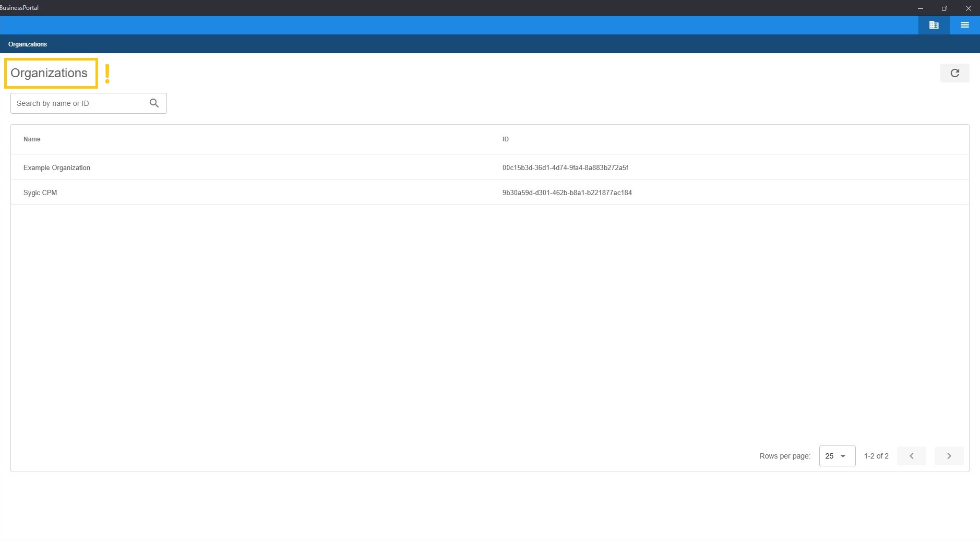
Task: Click the yellow exclamation mark warning
Action: pyautogui.click(x=107, y=74)
